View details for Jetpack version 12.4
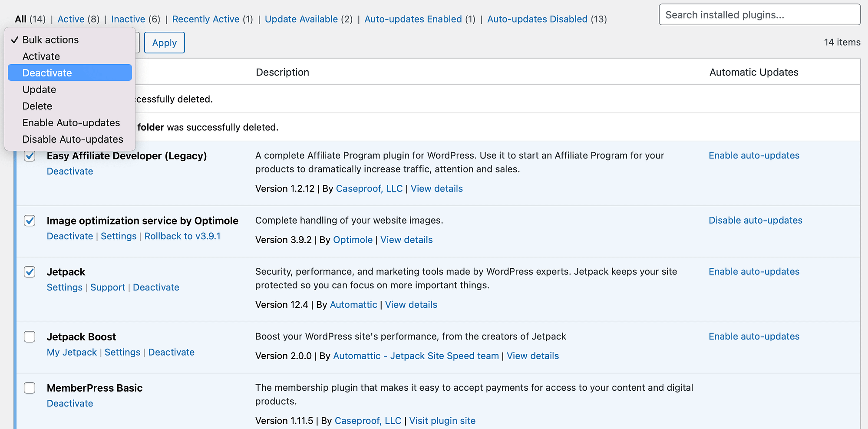Image resolution: width=868 pixels, height=429 pixels. point(411,305)
